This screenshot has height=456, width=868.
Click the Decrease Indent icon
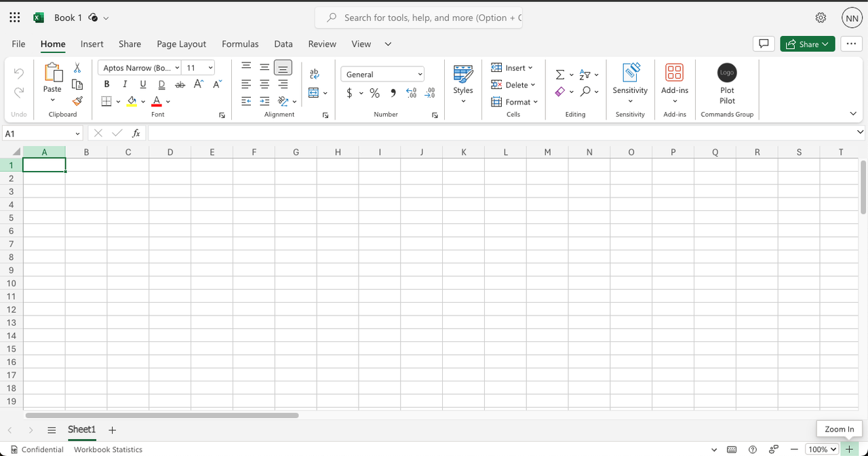click(246, 101)
